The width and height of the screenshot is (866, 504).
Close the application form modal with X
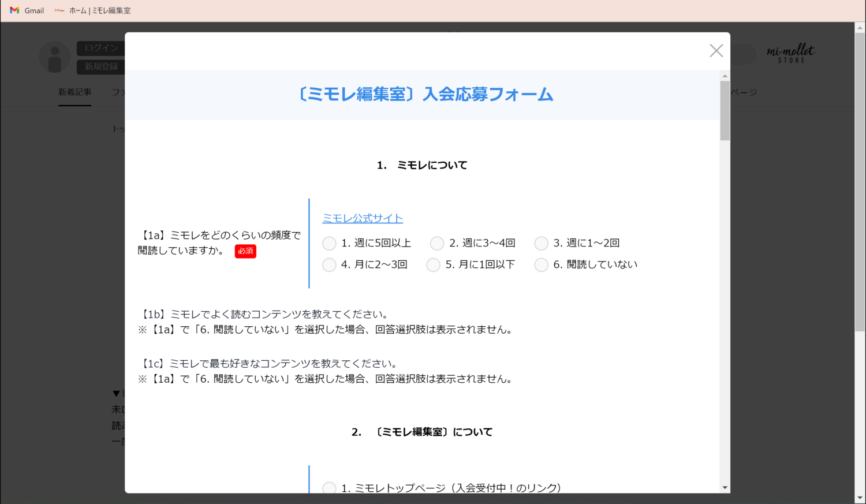tap(716, 51)
